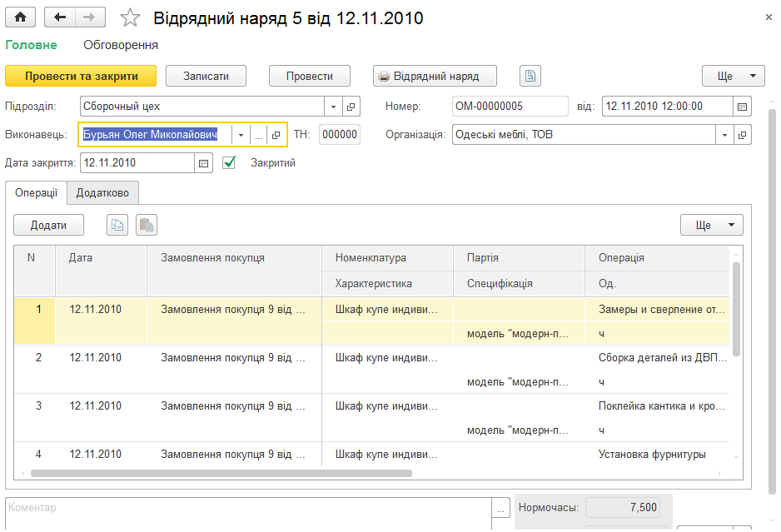781x532 pixels.
Task: Click into the Коментар field
Action: coord(248,513)
